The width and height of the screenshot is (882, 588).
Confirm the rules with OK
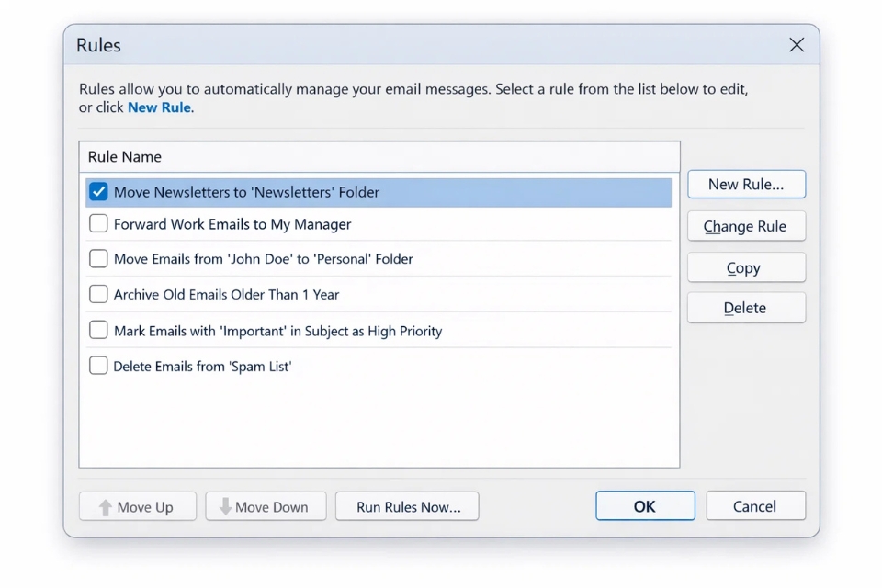[644, 506]
